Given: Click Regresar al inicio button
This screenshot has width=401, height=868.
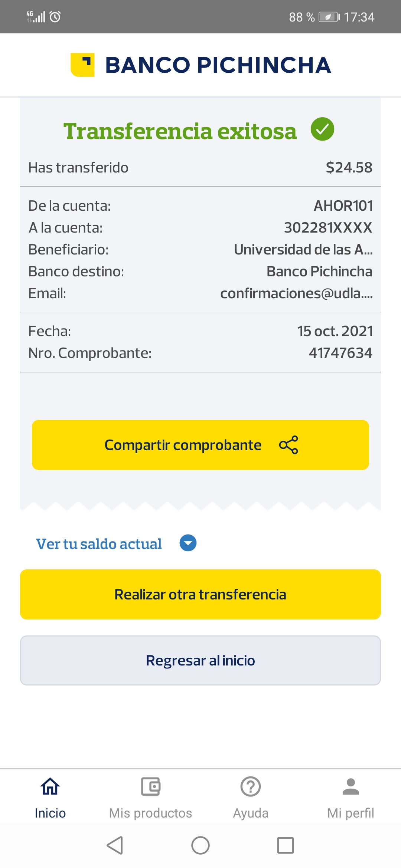Looking at the screenshot, I should pyautogui.click(x=200, y=660).
